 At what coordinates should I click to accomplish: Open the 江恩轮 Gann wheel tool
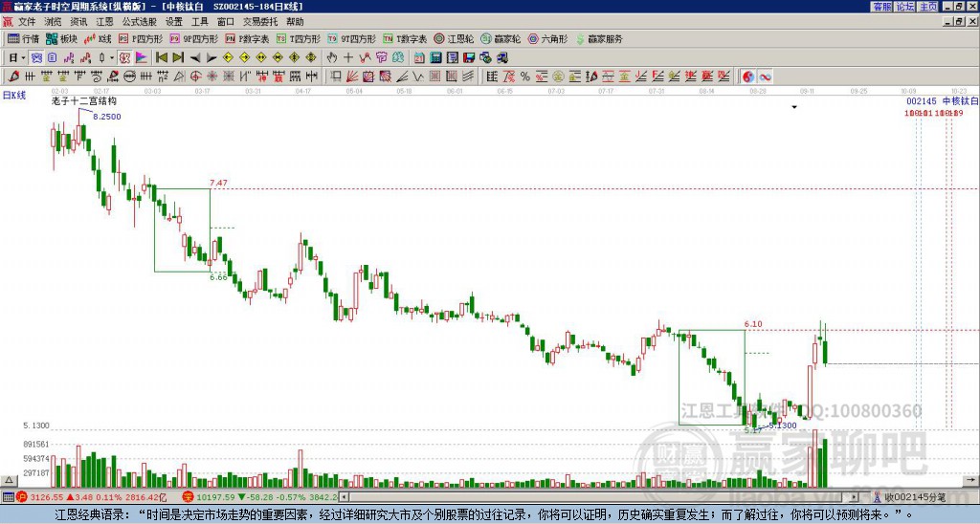click(458, 39)
